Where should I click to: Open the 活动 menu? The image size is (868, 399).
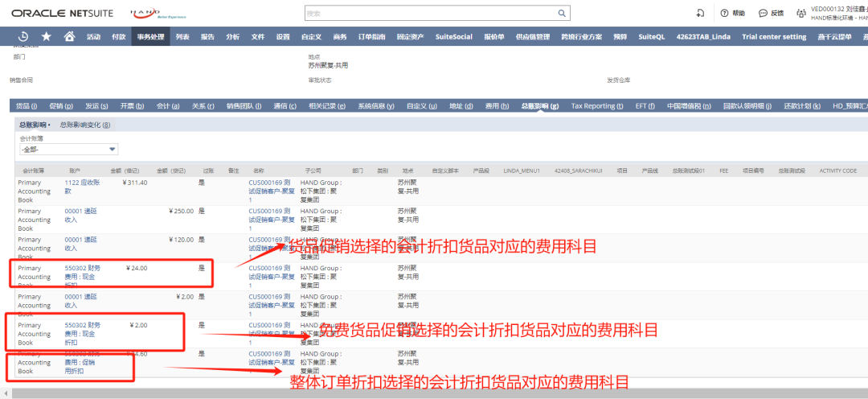(93, 36)
